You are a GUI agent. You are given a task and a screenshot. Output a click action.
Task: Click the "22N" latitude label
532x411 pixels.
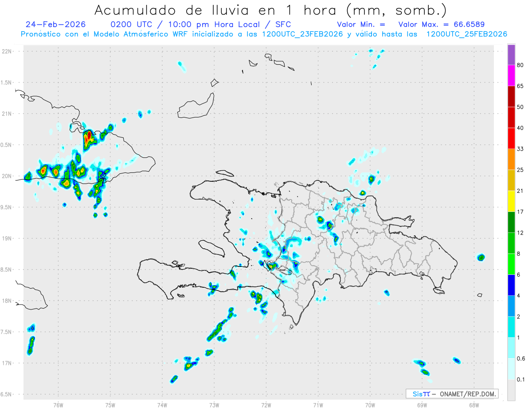point(8,51)
